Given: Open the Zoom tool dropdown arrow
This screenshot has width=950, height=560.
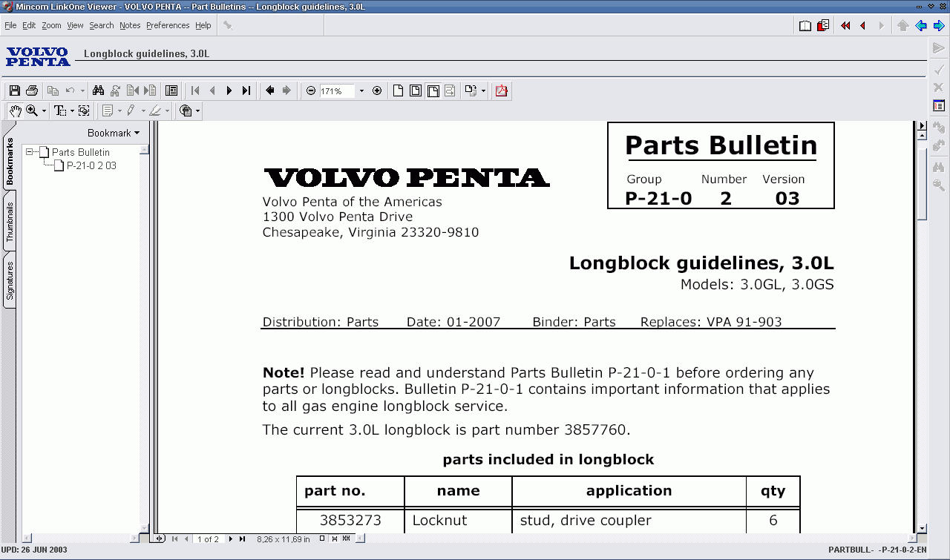Looking at the screenshot, I should [x=44, y=111].
